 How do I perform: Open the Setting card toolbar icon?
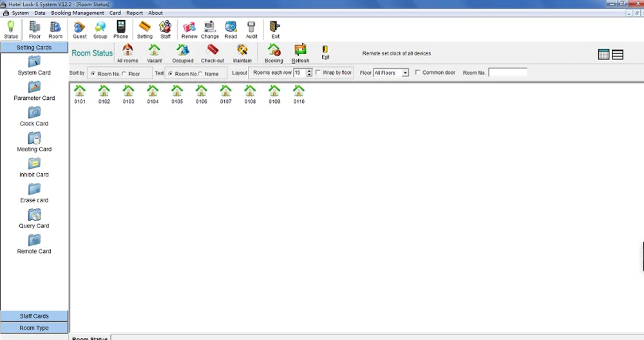point(144,30)
